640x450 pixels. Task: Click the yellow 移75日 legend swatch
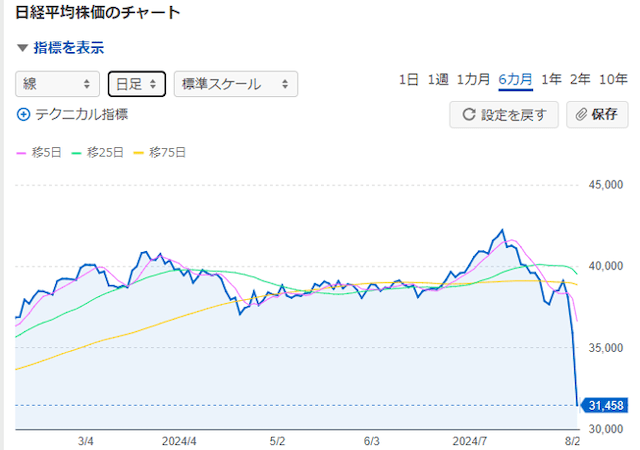click(x=139, y=153)
